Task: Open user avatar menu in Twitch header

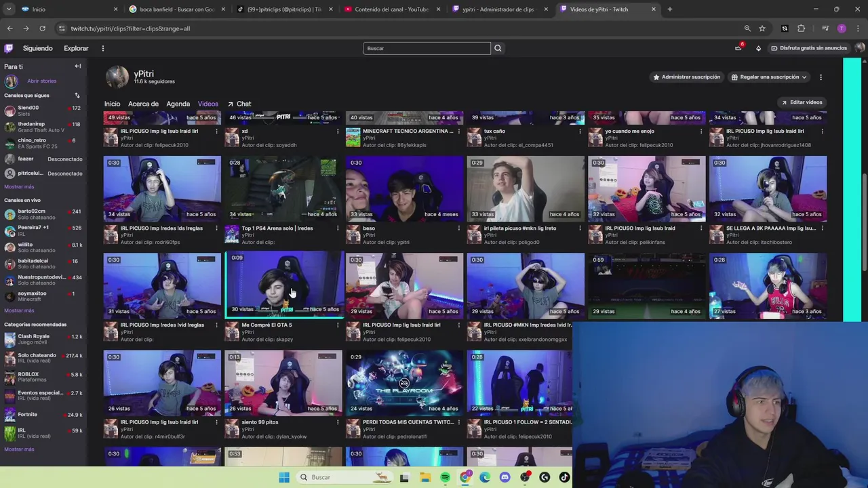Action: click(x=860, y=48)
